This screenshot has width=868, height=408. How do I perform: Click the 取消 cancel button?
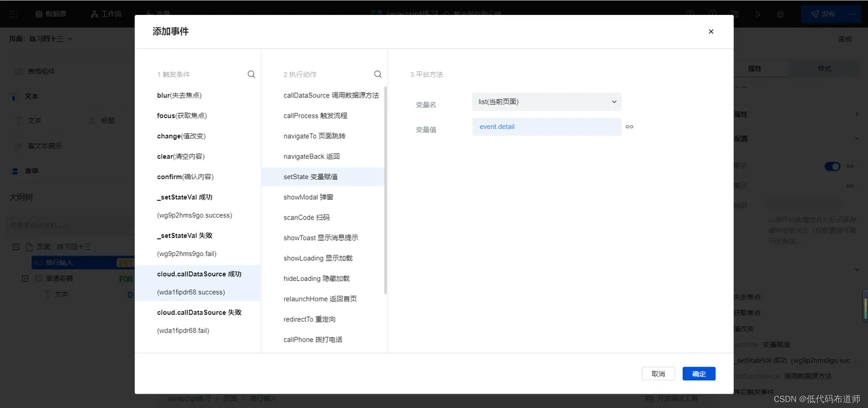pos(658,374)
